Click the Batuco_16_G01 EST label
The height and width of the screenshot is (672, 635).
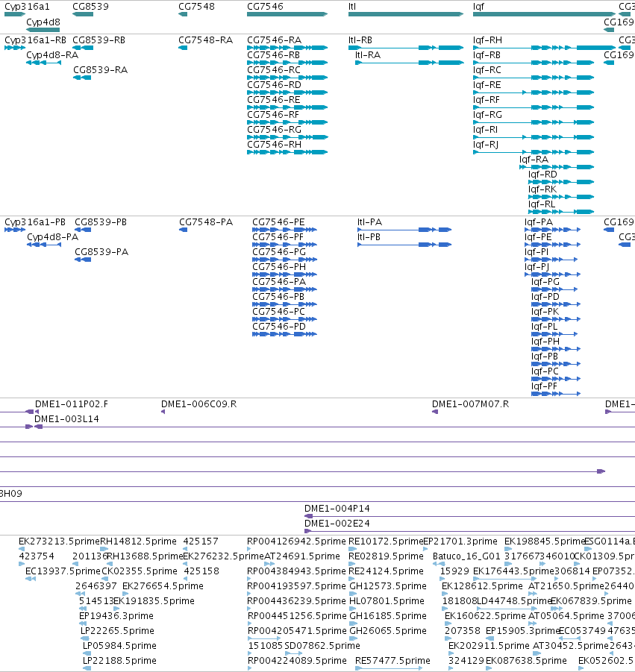tap(466, 556)
